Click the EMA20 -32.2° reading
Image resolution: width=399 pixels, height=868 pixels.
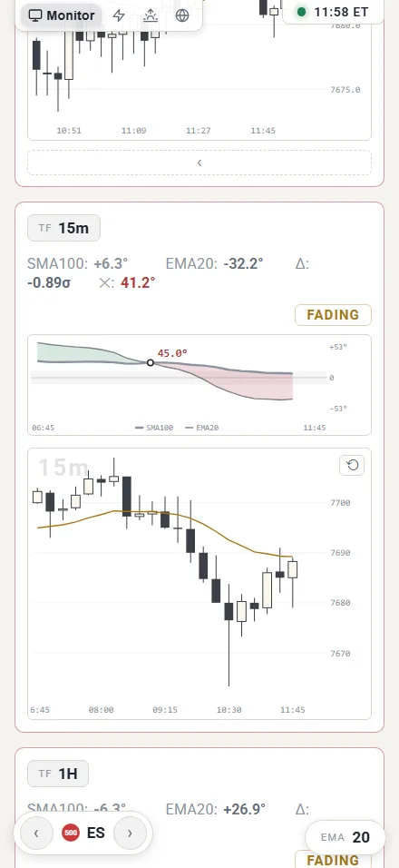(x=214, y=263)
